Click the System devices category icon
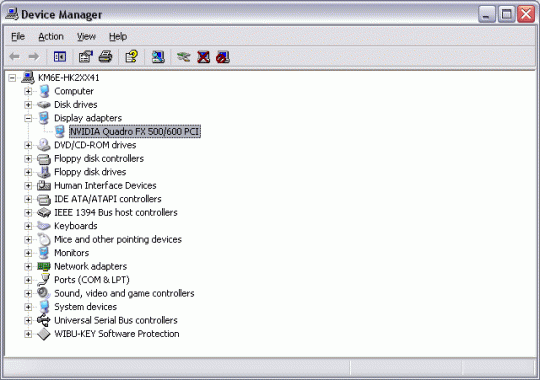540x380 pixels. click(44, 306)
